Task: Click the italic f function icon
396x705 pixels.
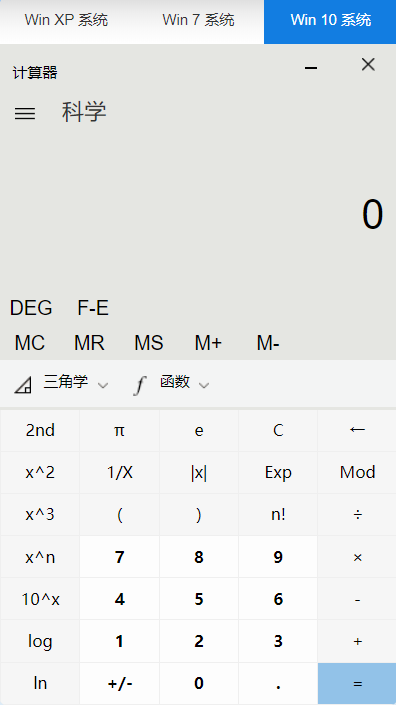Action: pos(140,385)
